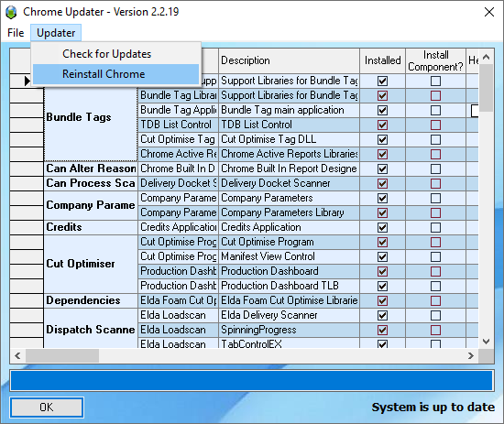Select the Cut Optimiser group cell

(91, 264)
